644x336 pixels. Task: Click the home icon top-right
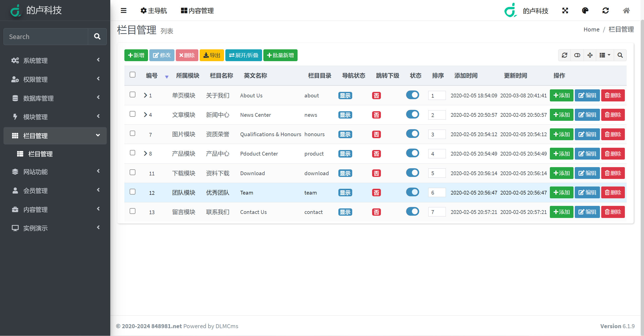(626, 11)
